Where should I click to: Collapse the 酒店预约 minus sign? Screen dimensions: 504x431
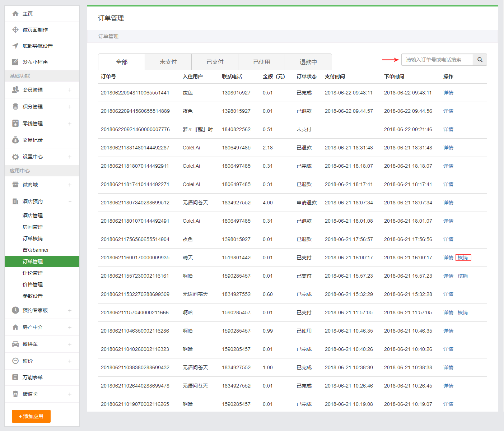(70, 201)
